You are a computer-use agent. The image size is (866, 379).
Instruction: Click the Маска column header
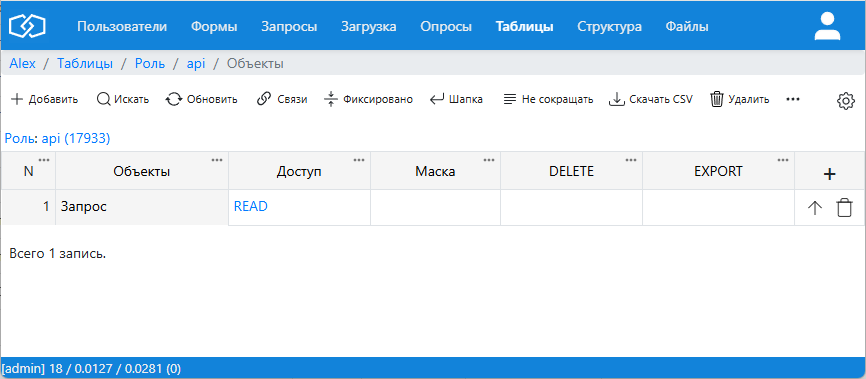pos(436,171)
